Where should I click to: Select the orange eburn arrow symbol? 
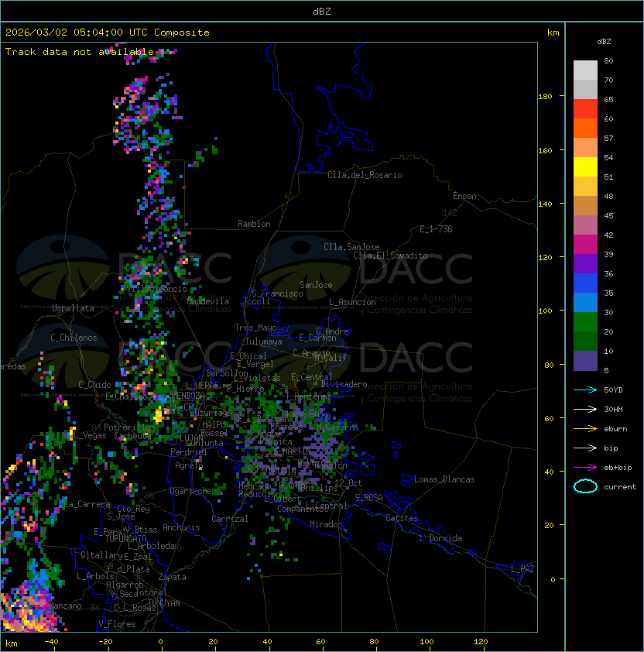585,428
